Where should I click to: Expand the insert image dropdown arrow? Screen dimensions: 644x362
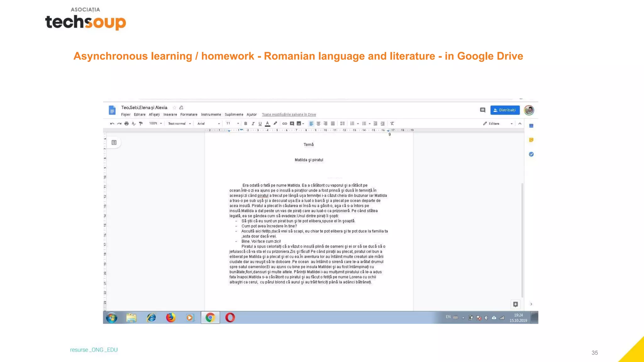(303, 124)
